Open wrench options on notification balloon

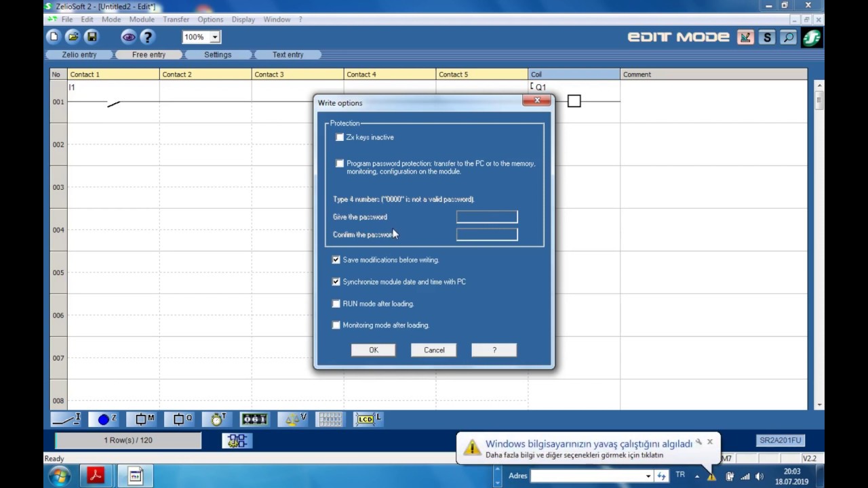[698, 442]
